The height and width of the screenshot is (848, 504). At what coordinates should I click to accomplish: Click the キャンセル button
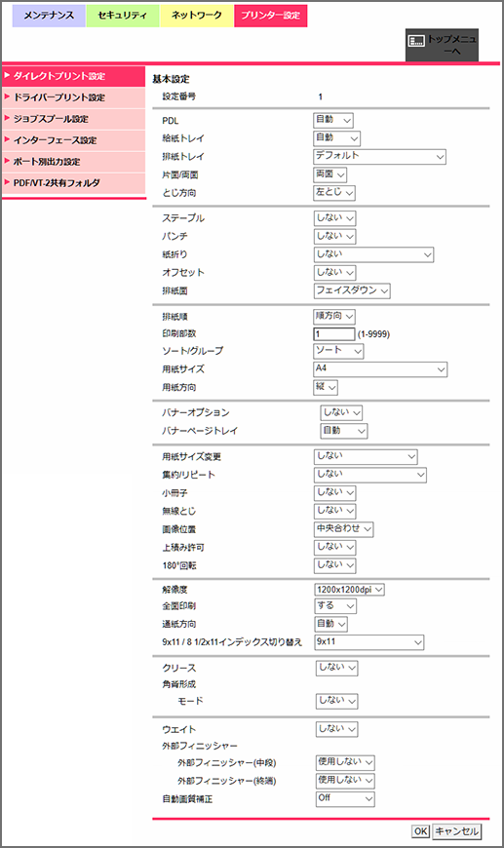[x=457, y=831]
